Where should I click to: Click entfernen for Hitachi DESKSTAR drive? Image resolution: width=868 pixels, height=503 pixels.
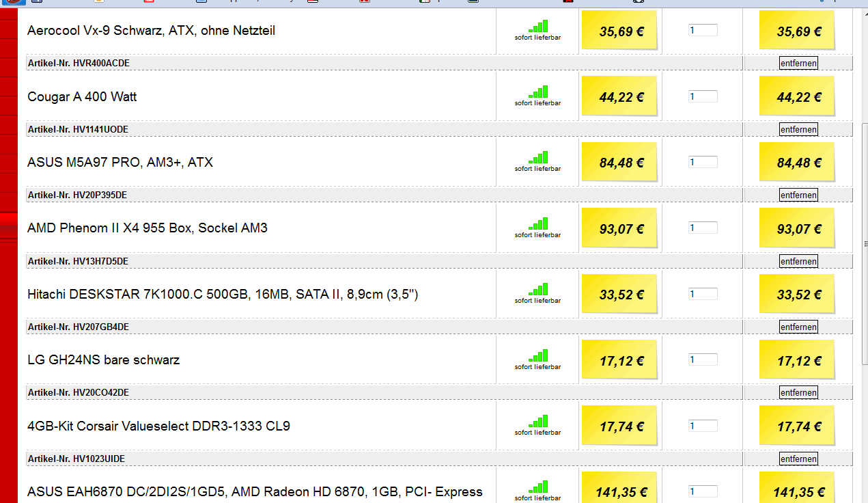[798, 327]
